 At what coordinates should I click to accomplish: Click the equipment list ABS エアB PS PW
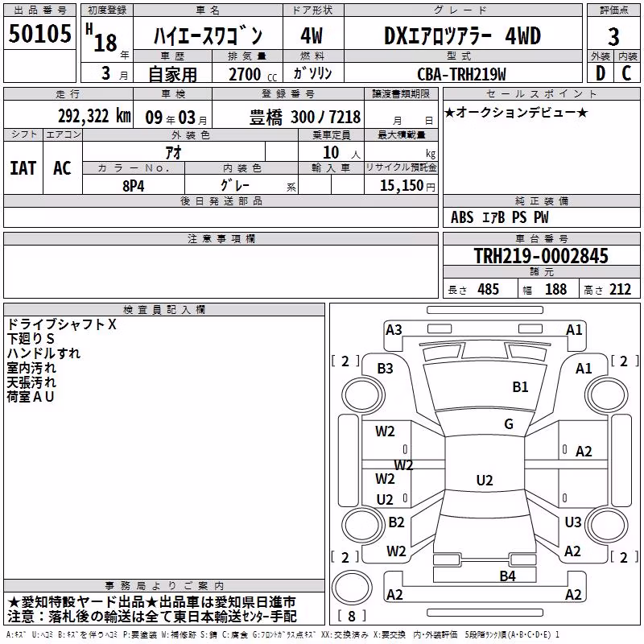(499, 217)
